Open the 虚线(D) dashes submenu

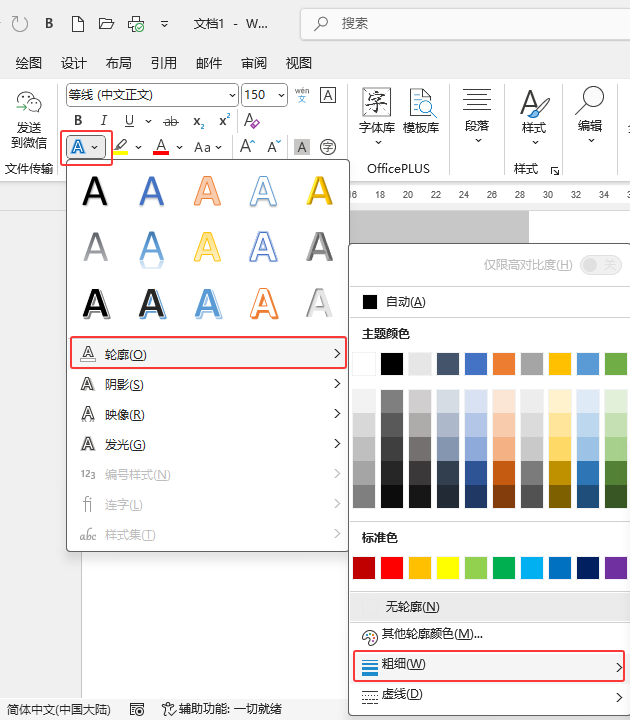[x=489, y=696]
